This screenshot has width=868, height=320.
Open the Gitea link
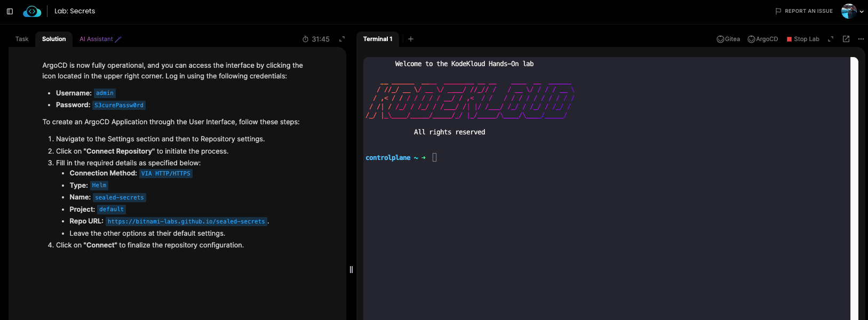[x=728, y=39]
